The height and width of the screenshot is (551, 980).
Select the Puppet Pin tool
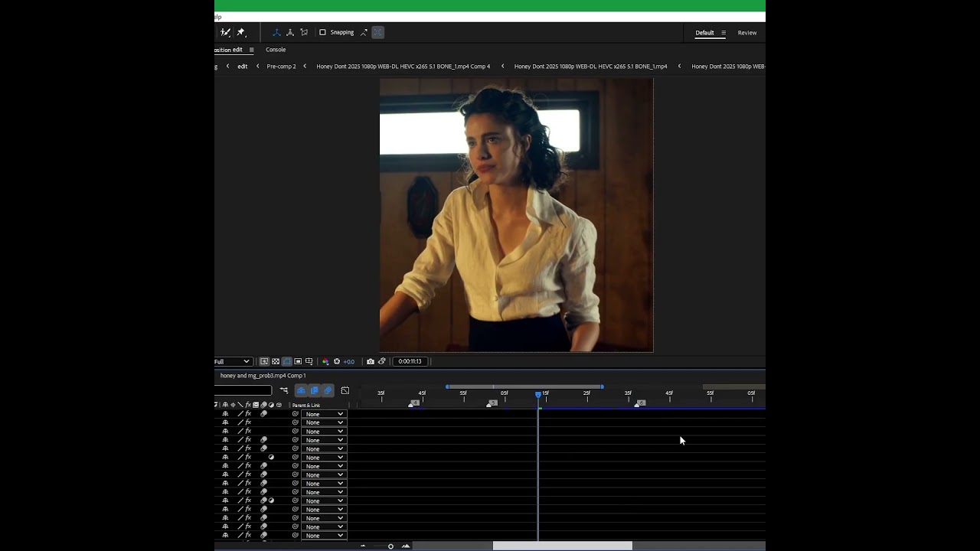pos(240,32)
